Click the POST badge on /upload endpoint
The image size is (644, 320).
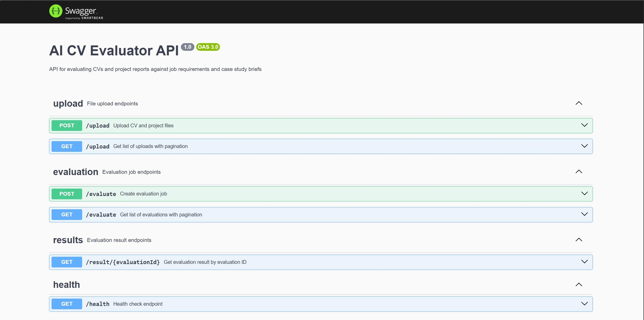66,125
